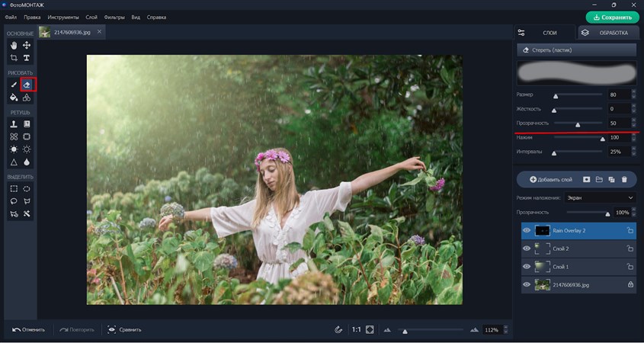Select the Paint Bucket fill tool
The height and width of the screenshot is (343, 644).
[14, 98]
